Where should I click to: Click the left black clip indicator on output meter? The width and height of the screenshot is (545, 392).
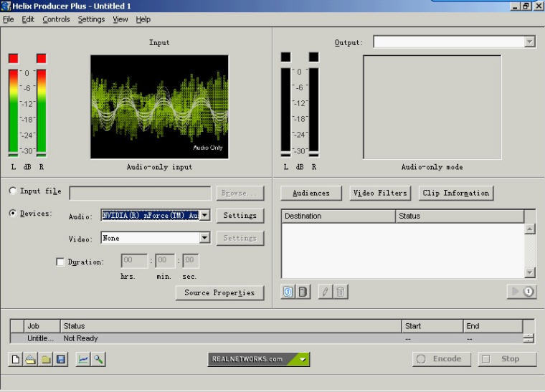click(285, 57)
